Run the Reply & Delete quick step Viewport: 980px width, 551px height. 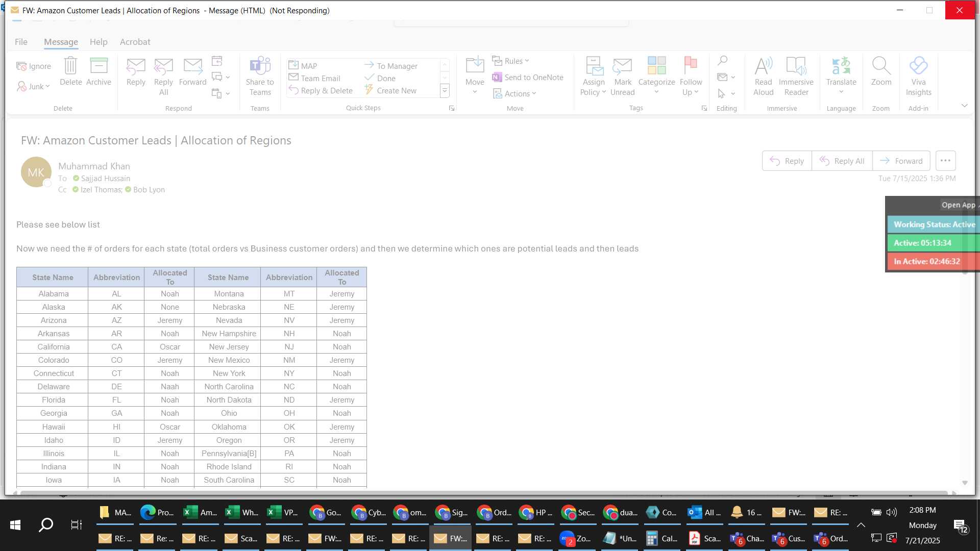point(321,90)
